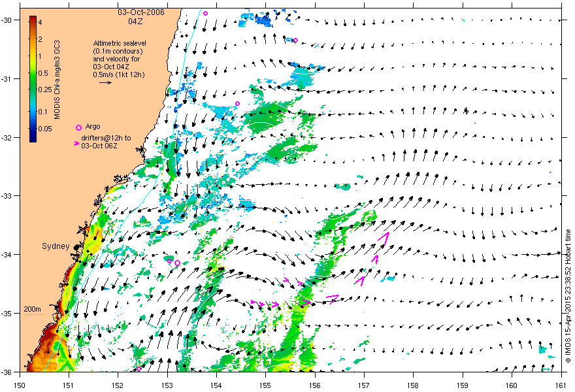Click the magenta drifter track near 156.9E, 34.5S
Viewport: 575px width, 392px height.
(361, 281)
